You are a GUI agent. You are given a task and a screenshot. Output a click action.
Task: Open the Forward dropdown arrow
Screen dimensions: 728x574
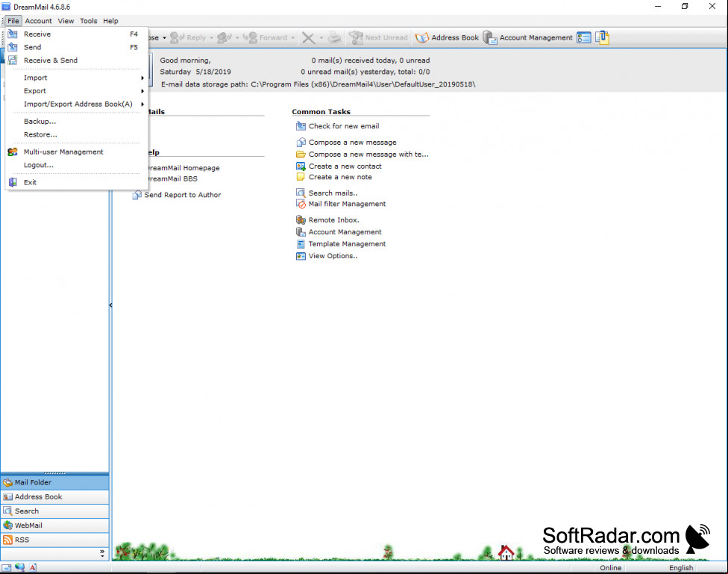tap(293, 38)
